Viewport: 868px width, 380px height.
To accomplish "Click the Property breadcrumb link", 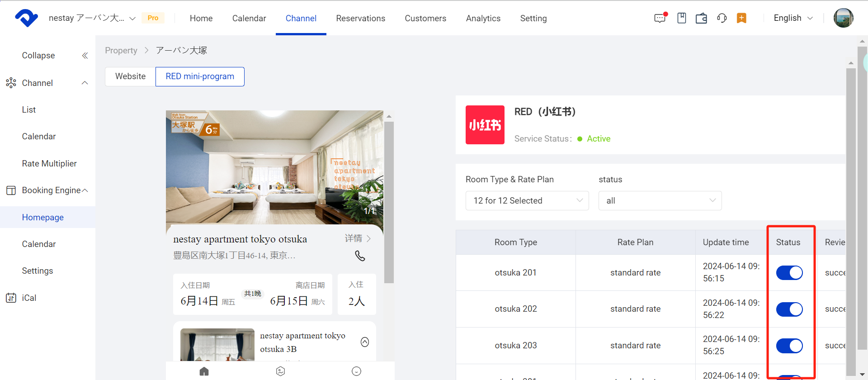I will click(x=121, y=51).
